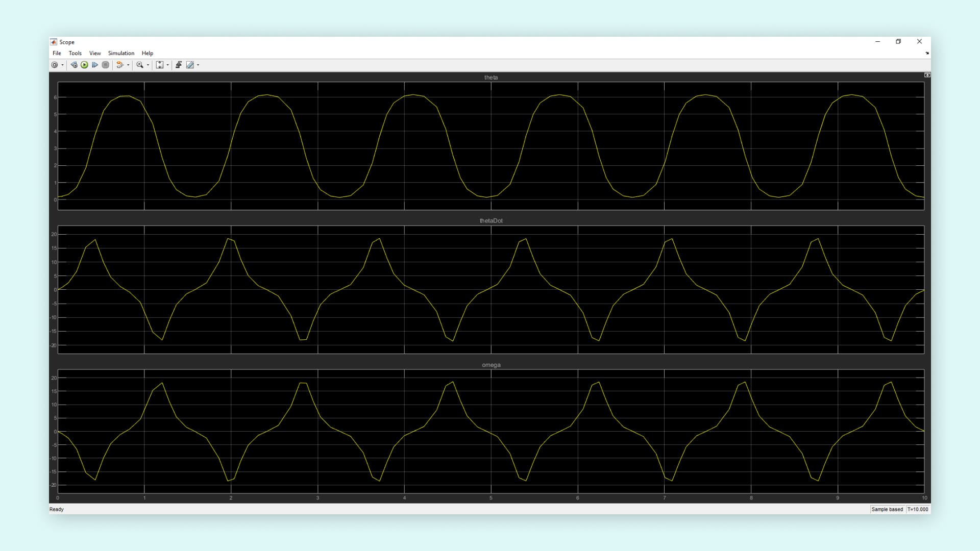Open the View menu

pos(95,53)
